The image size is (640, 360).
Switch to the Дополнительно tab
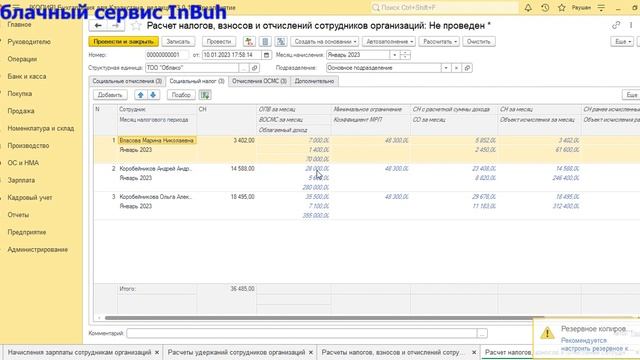point(314,81)
